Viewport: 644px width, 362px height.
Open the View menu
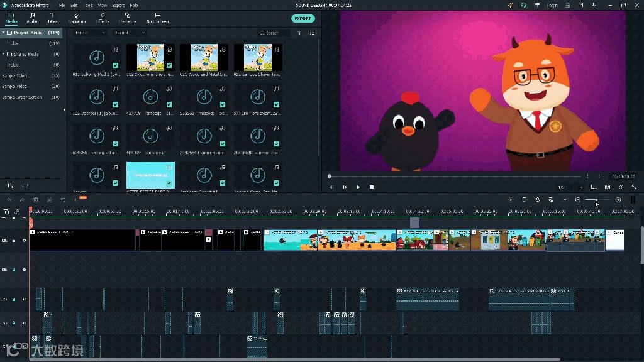103,5
